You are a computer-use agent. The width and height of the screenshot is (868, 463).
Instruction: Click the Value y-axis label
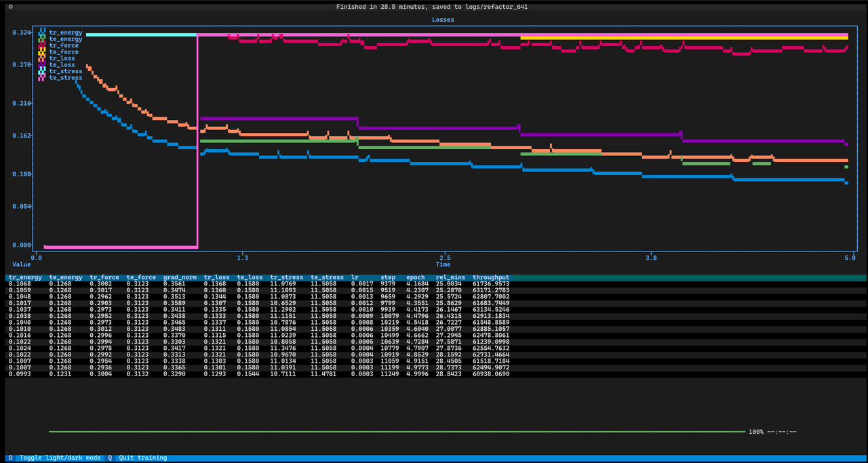(x=22, y=264)
